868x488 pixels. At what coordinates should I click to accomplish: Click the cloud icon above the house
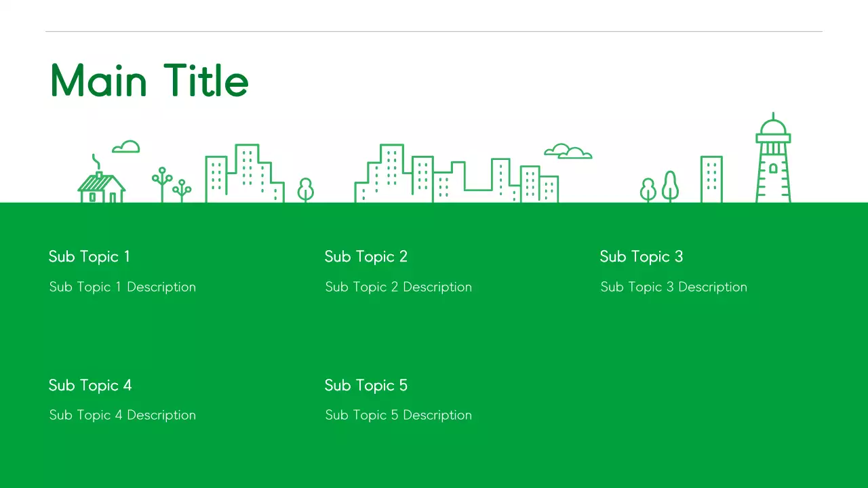pos(125,146)
